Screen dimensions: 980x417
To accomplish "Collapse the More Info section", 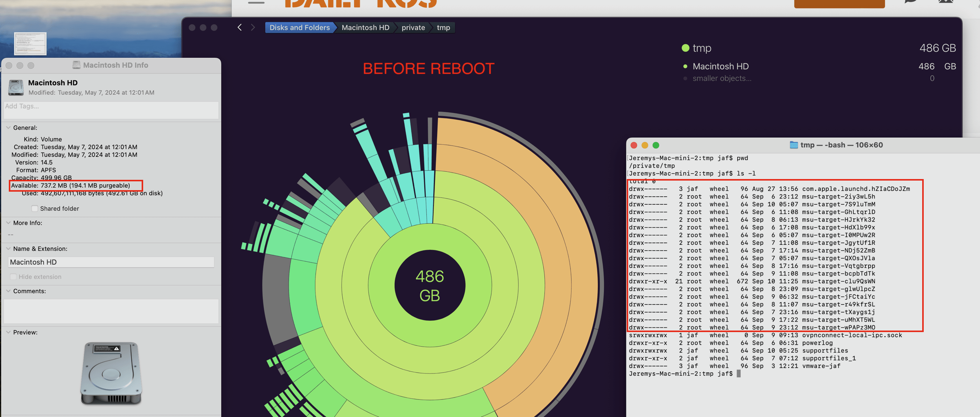I will [8, 223].
